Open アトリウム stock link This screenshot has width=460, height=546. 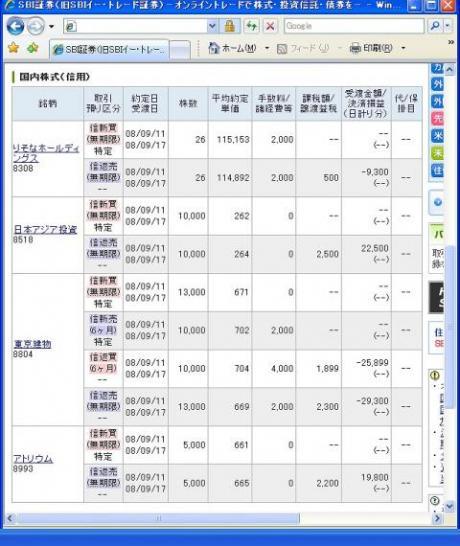pos(33,459)
